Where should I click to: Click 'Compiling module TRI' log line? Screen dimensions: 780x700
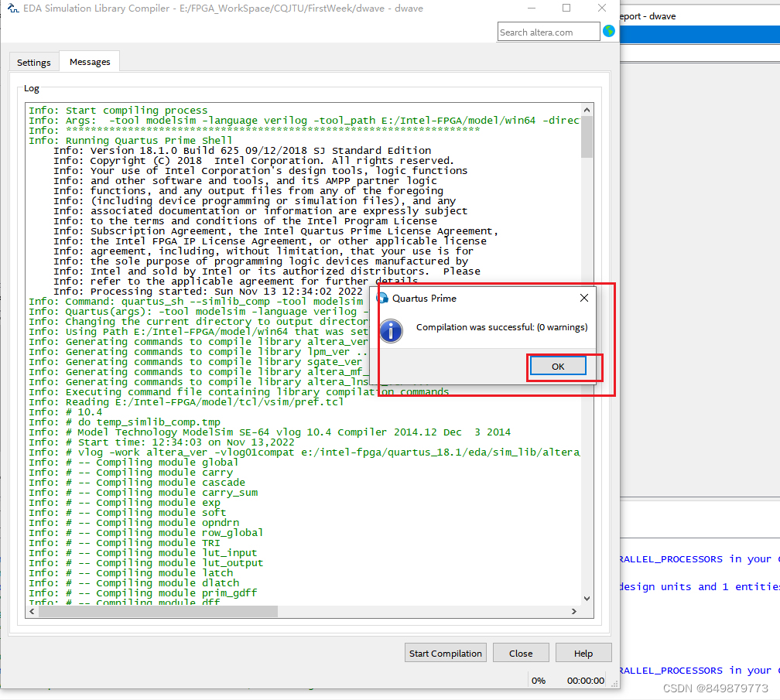125,543
